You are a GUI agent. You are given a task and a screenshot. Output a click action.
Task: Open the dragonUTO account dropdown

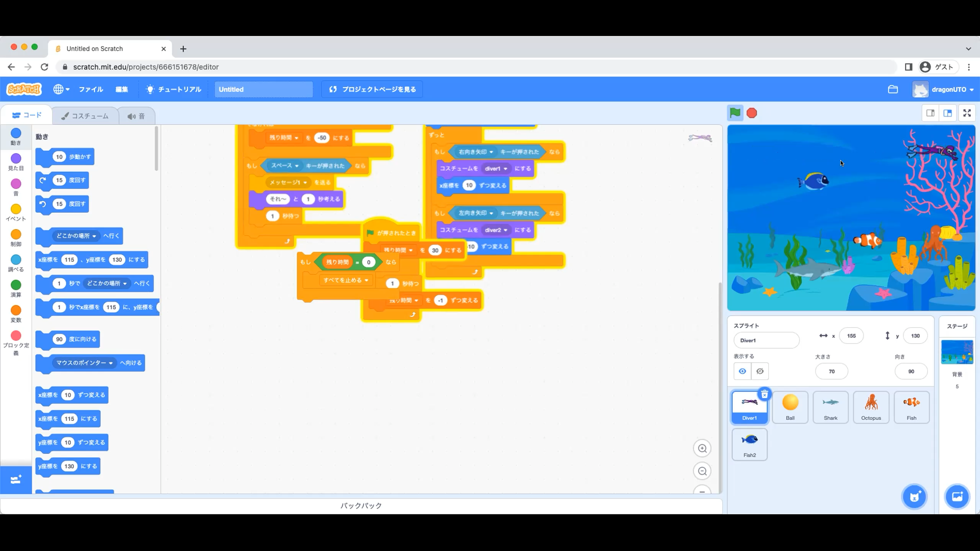pos(943,89)
